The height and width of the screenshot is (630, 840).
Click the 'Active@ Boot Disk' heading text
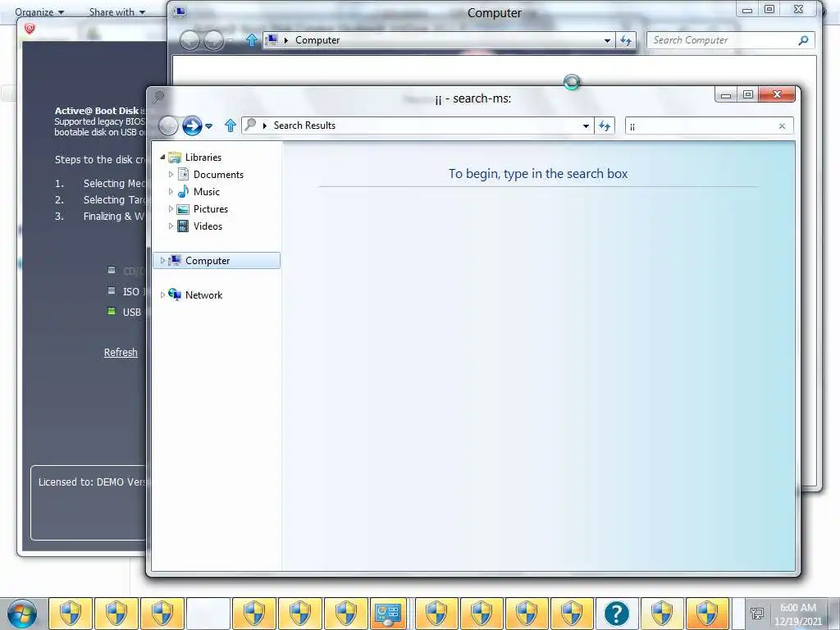tap(97, 111)
